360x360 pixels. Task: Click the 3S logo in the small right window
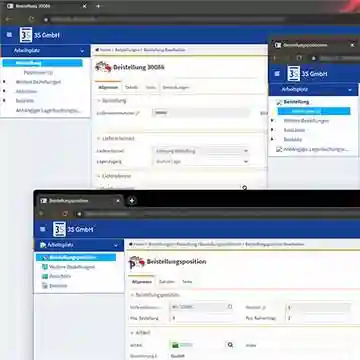coord(294,74)
